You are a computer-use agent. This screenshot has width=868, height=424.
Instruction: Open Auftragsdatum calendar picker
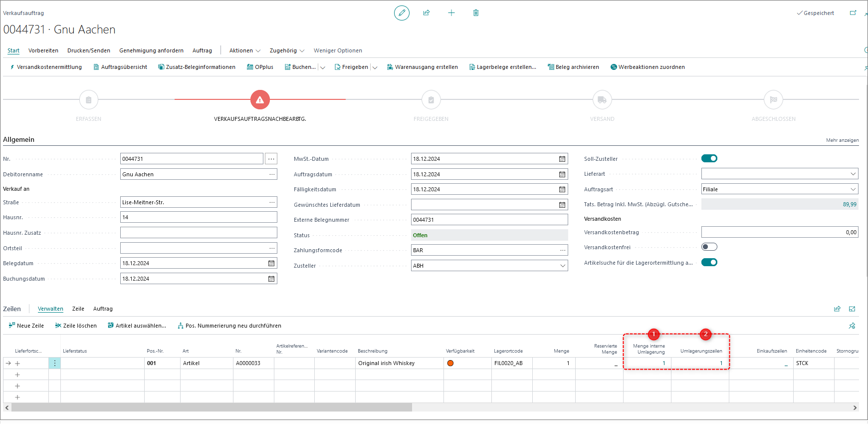tap(562, 174)
